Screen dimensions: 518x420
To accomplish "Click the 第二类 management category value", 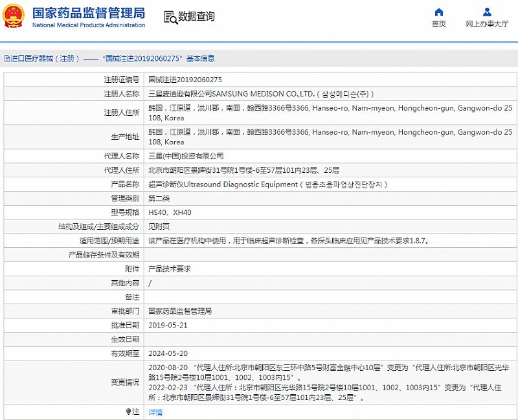I will coord(159,198).
